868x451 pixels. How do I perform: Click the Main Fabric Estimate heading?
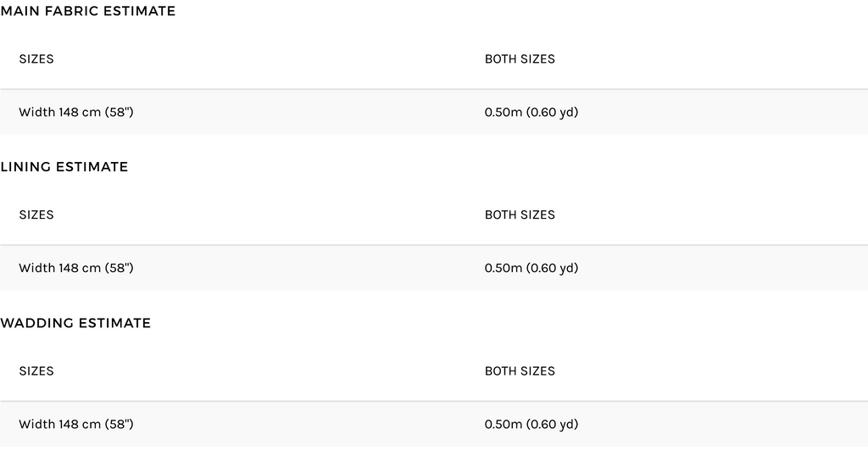click(x=88, y=11)
